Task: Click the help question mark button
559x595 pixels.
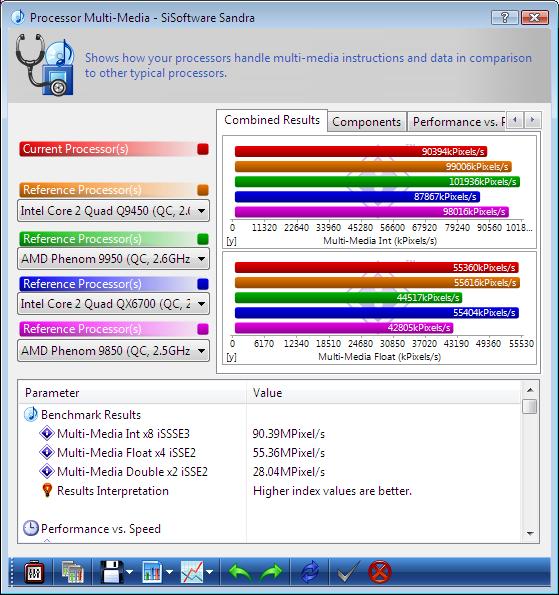Action: (x=504, y=17)
